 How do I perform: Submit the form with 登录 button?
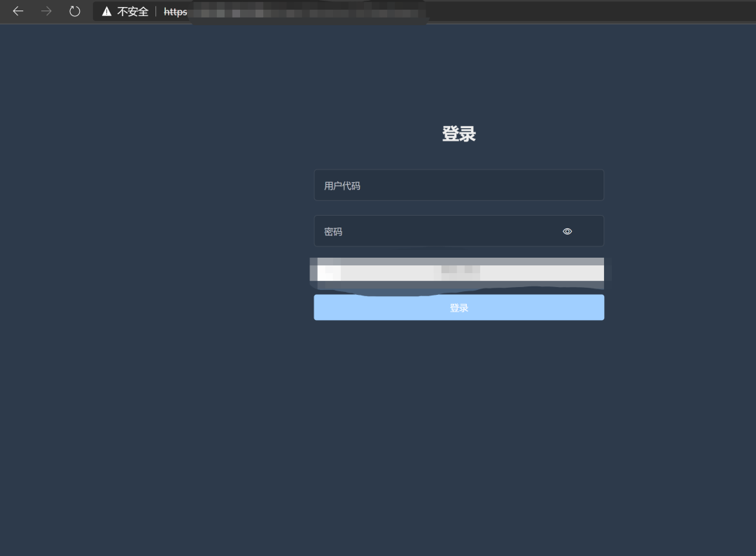[x=458, y=307]
